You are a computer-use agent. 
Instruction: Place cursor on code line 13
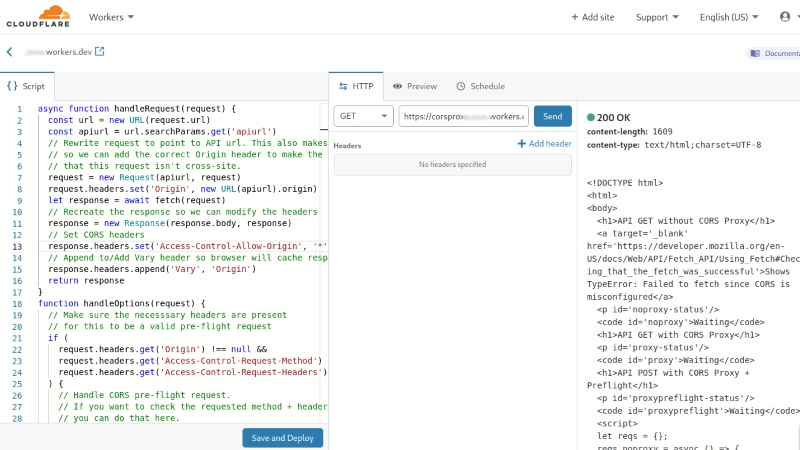183,246
